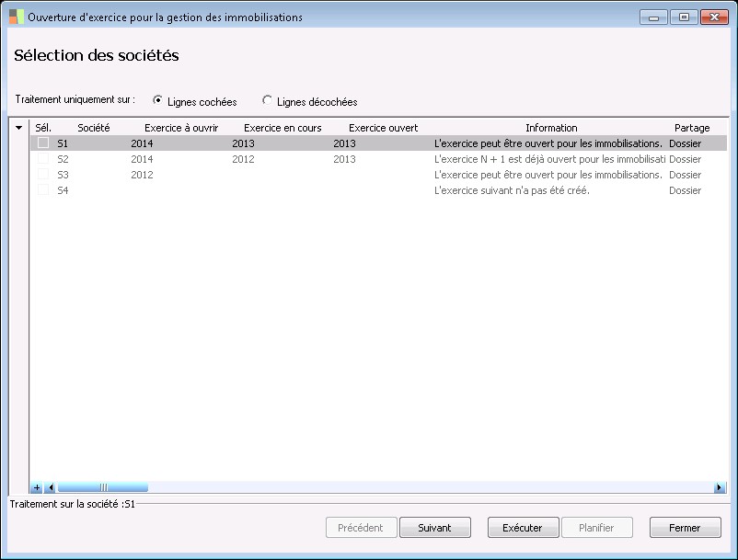Click the Sél. column header
This screenshot has height=560, width=738.
[43, 128]
